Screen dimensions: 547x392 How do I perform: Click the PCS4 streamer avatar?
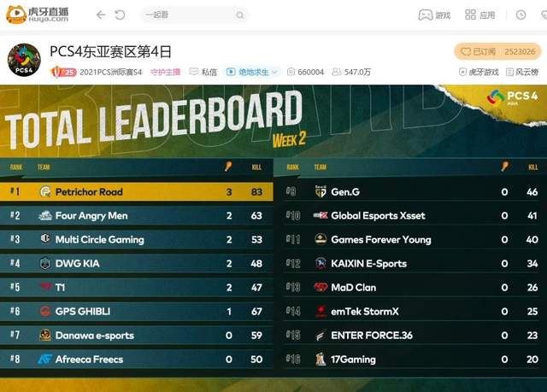24,60
